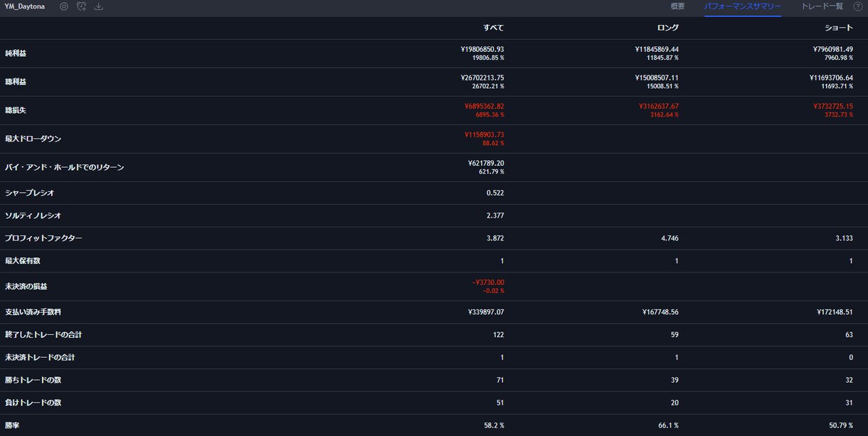This screenshot has height=436, width=868.
Task: Click the バイ・アンド・ホールドでのリターン row label
Action: tap(65, 167)
